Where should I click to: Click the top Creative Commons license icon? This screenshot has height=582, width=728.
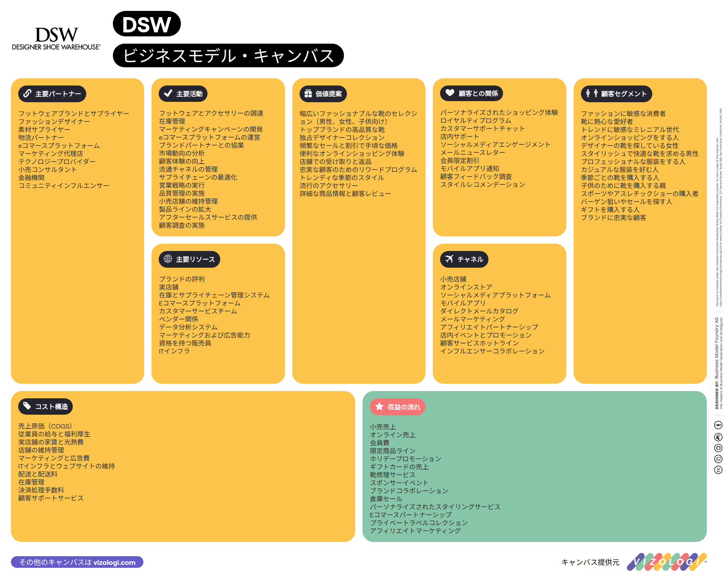(x=718, y=425)
